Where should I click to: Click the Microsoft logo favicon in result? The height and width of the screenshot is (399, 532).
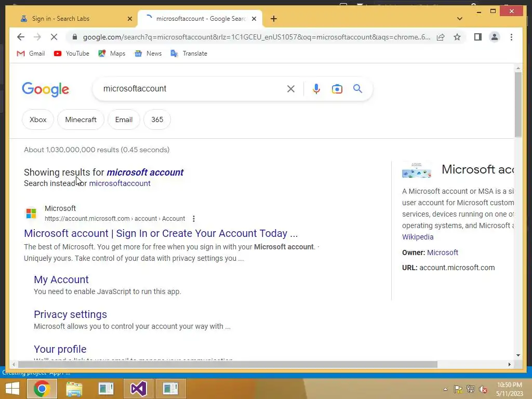tap(31, 214)
